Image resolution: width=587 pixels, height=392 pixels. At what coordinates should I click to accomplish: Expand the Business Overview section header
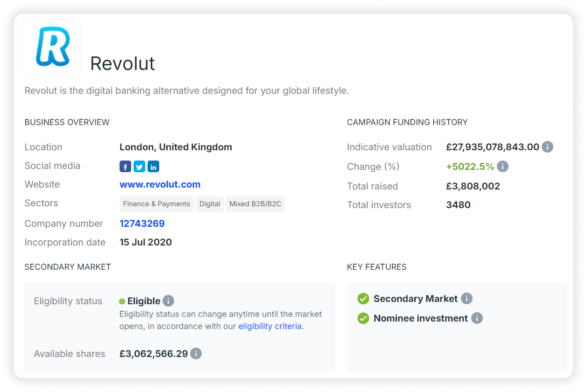[67, 122]
